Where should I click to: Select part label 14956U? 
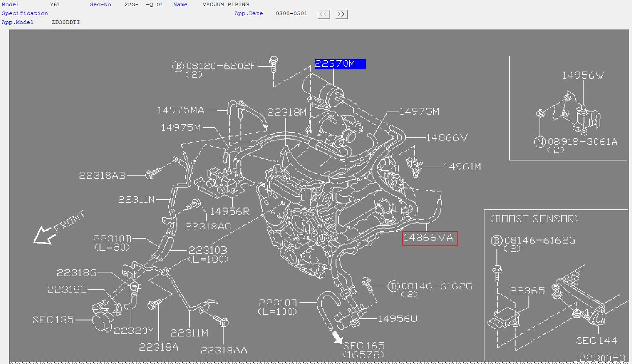(x=397, y=319)
